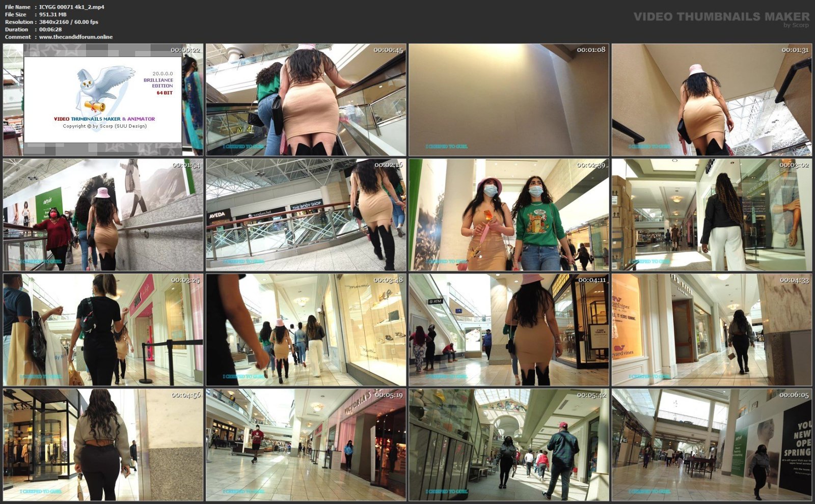Open the thumbnail timestamped 00:04:33
This screenshot has width=815, height=504.
(x=712, y=330)
